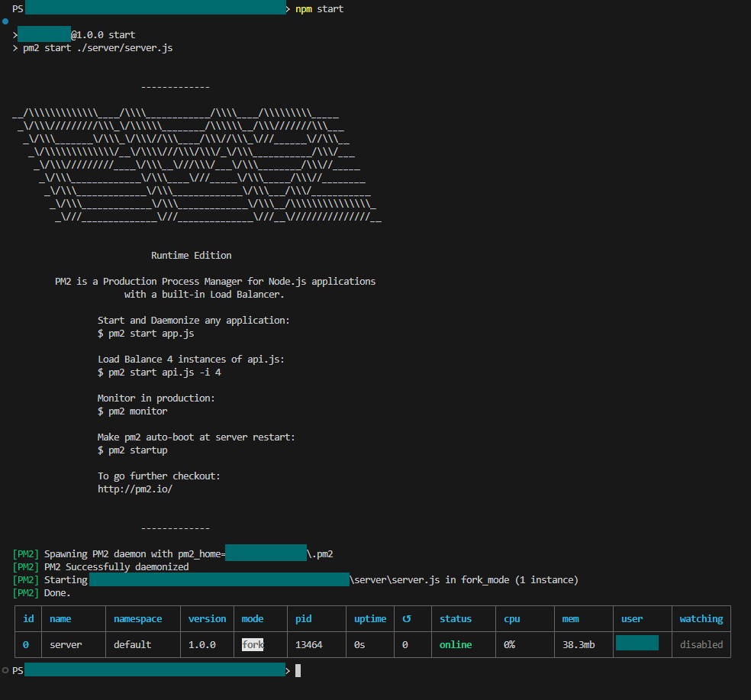The image size is (751, 700).
Task: Click the 'Runtime Edition' heading
Action: (x=191, y=256)
